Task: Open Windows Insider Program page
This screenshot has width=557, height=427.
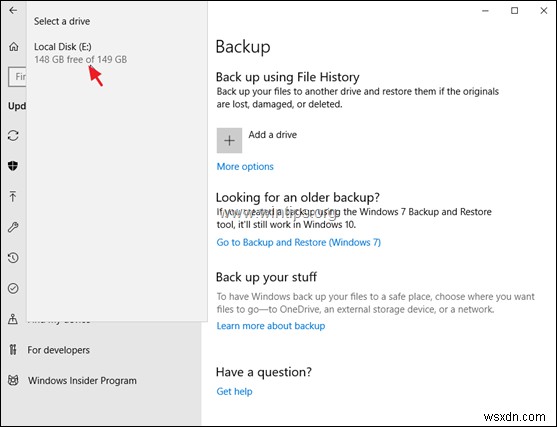Action: 82,380
